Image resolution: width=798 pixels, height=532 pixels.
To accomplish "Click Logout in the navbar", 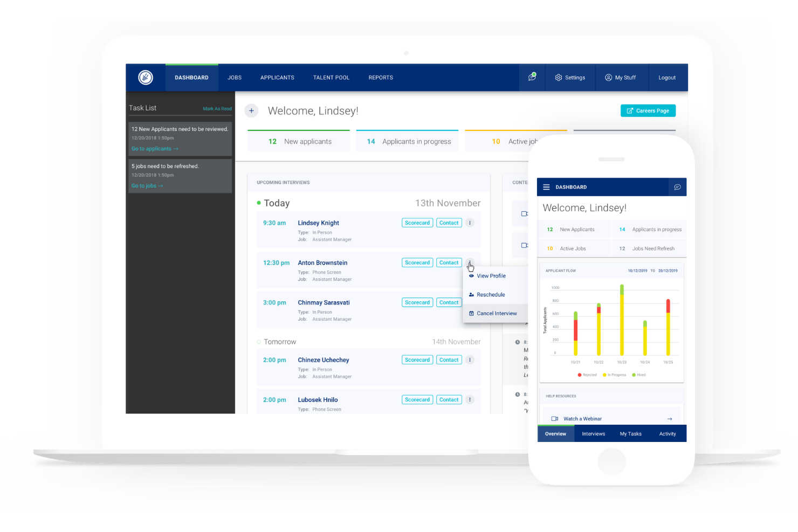I will click(667, 78).
